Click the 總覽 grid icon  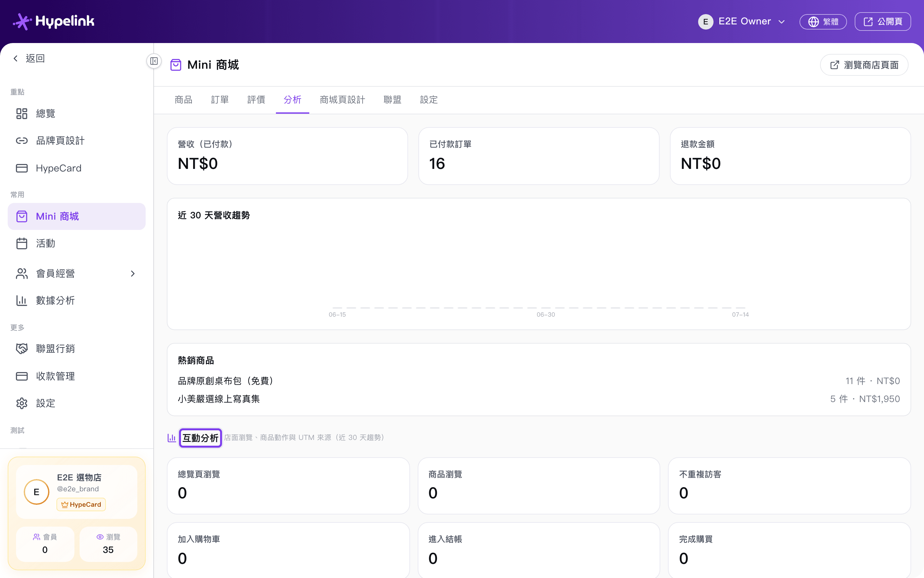[x=22, y=114]
